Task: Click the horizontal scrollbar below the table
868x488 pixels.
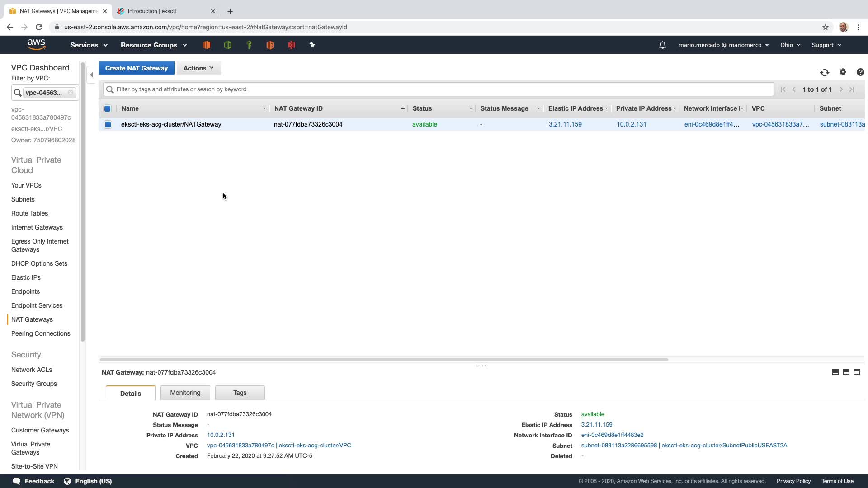Action: click(383, 360)
